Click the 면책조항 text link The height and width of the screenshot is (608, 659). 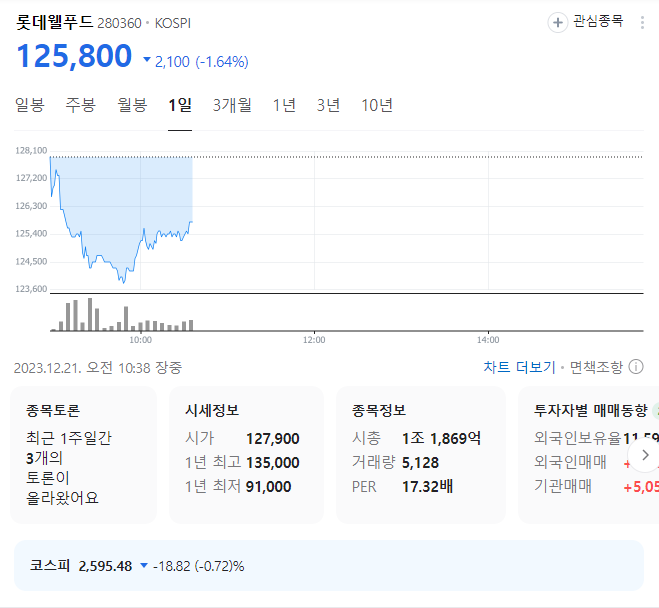(x=596, y=367)
